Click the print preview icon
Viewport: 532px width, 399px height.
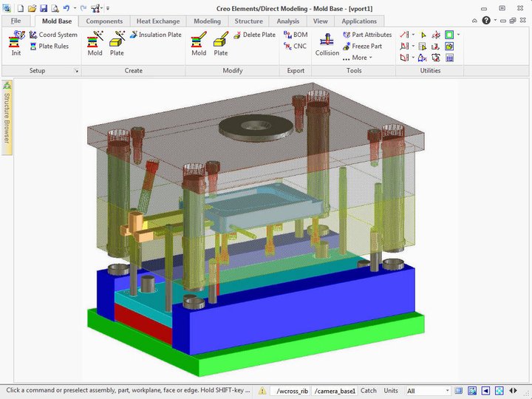[55, 8]
